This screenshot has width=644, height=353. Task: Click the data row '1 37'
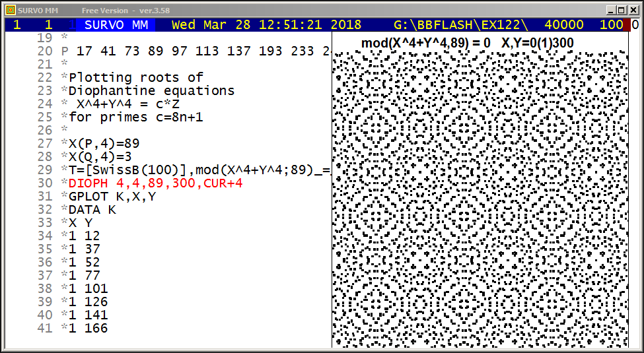[x=84, y=249]
